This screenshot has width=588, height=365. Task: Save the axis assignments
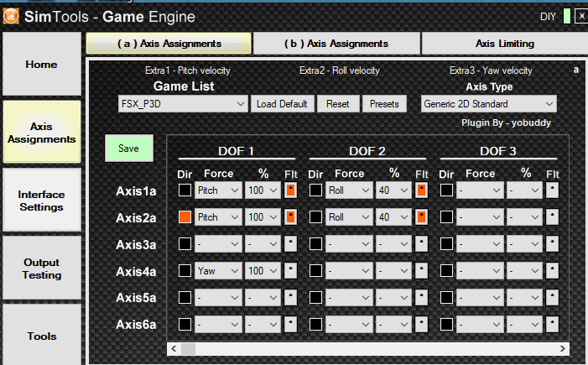128,149
